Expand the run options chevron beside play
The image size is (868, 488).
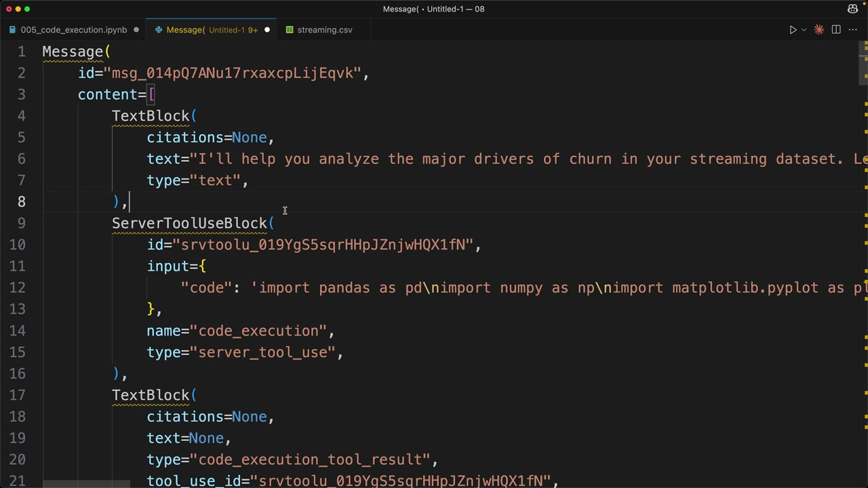pyautogui.click(x=804, y=30)
